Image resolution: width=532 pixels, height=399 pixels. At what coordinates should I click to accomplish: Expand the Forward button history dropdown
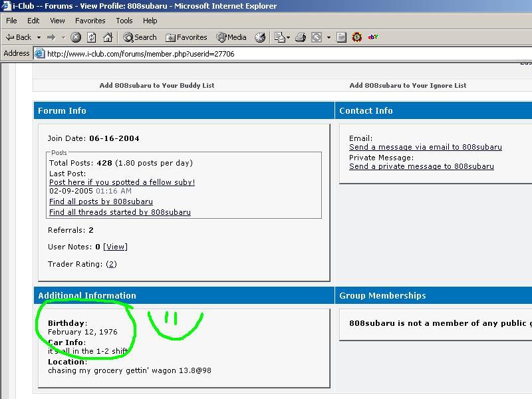(63, 37)
